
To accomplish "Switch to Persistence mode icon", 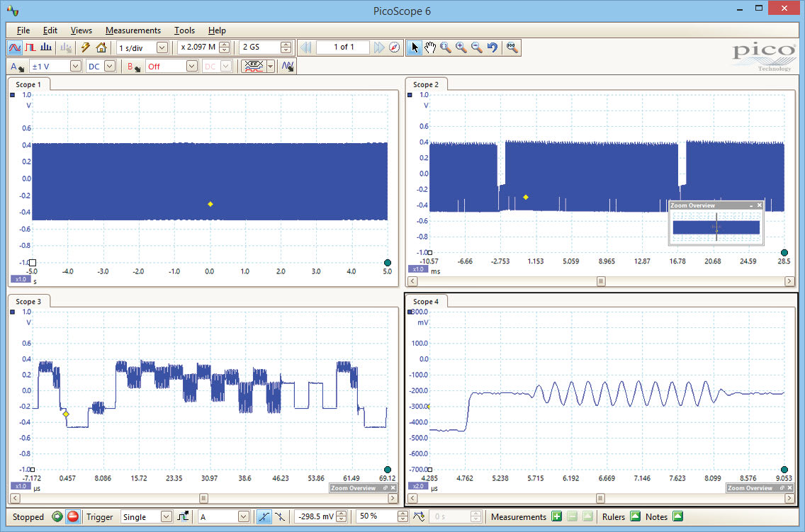I will coord(30,47).
